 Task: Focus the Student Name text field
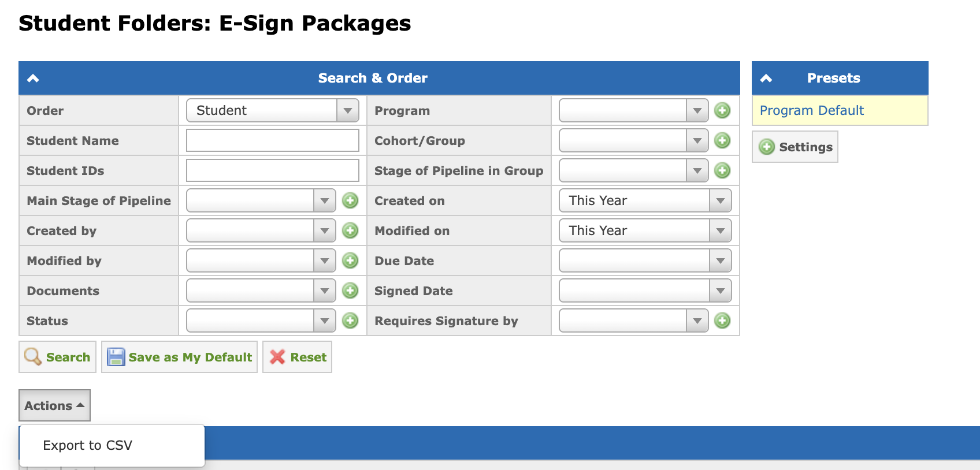[x=273, y=140]
